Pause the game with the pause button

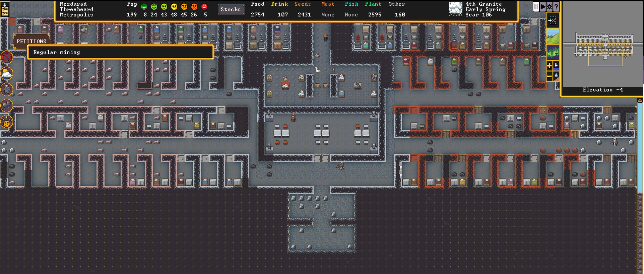tap(536, 7)
